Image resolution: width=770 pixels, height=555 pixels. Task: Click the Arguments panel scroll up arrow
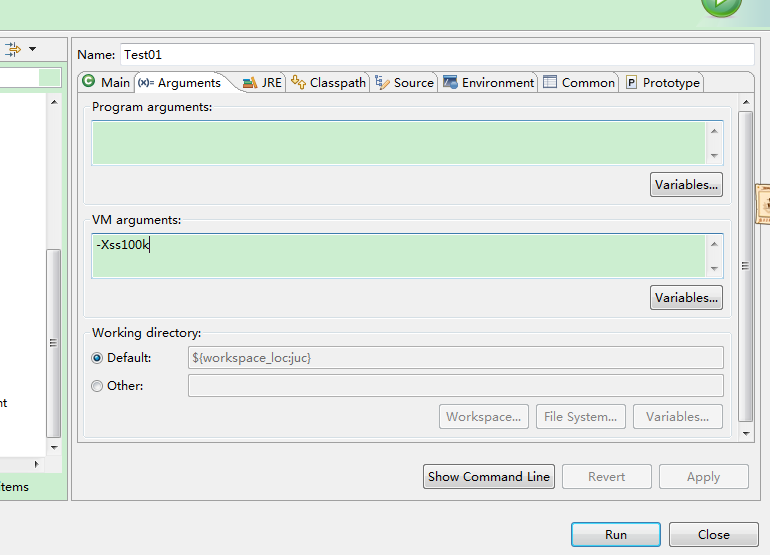pos(746,102)
